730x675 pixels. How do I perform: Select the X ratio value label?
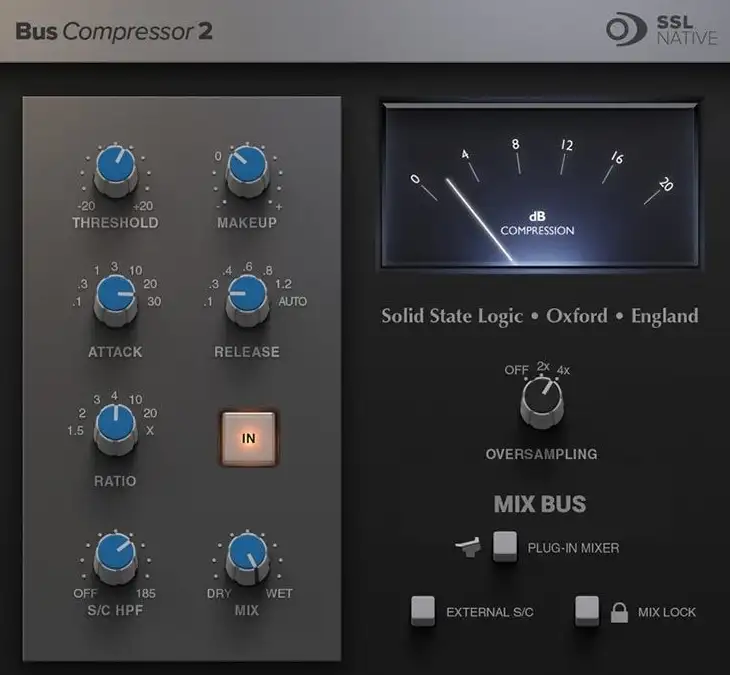click(149, 431)
